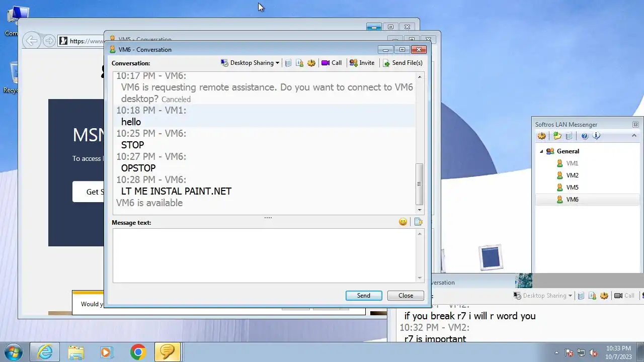644x362 pixels.
Task: Select the General group label
Action: (568, 151)
